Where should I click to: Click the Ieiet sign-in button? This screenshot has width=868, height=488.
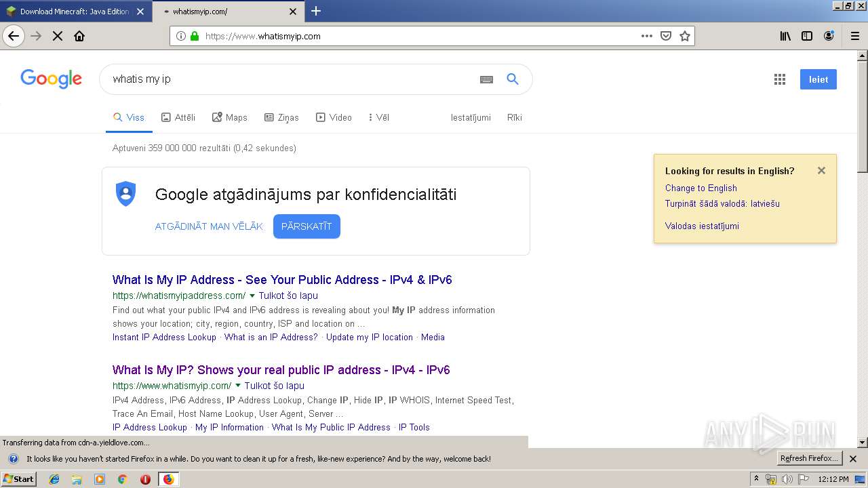pyautogui.click(x=818, y=79)
